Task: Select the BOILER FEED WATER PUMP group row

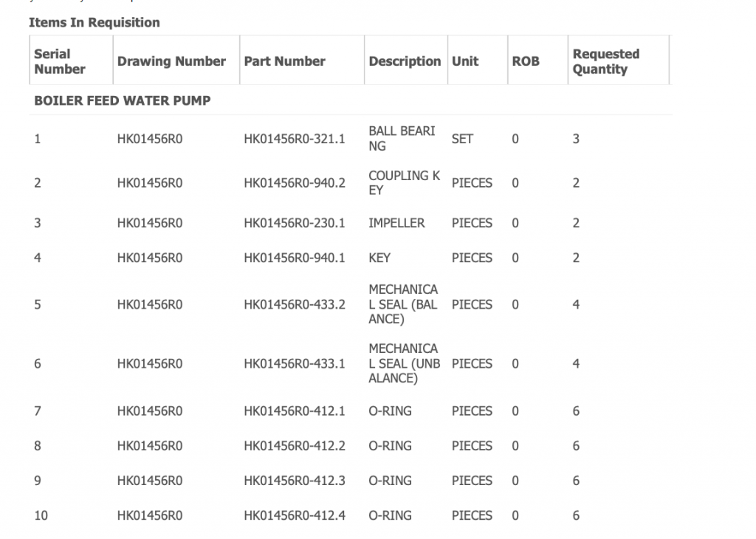Action: point(123,100)
